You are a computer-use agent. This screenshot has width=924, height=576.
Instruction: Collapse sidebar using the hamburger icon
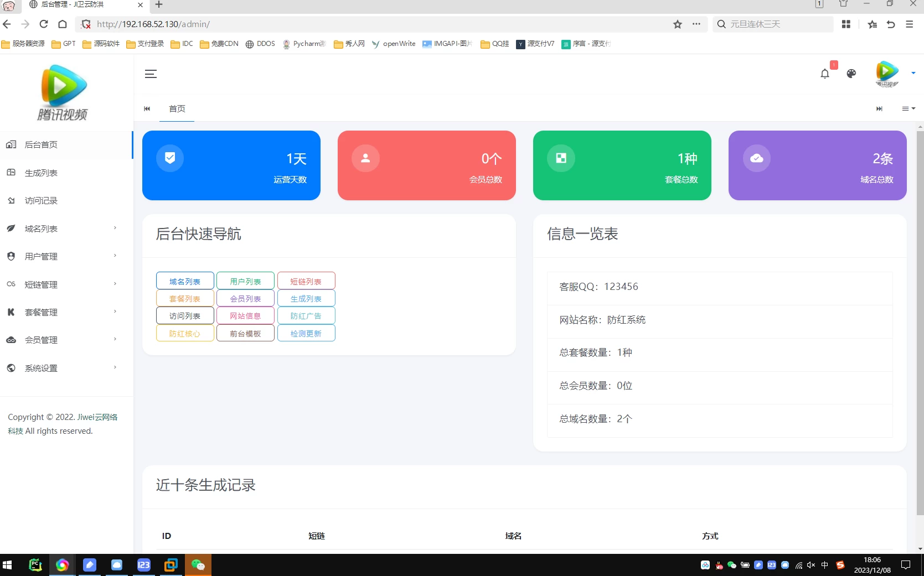151,74
